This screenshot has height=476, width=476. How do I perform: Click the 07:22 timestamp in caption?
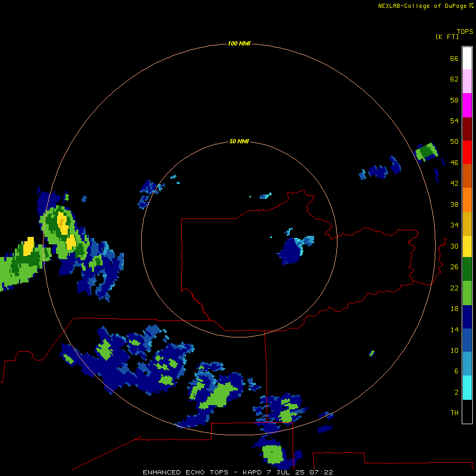(x=321, y=472)
